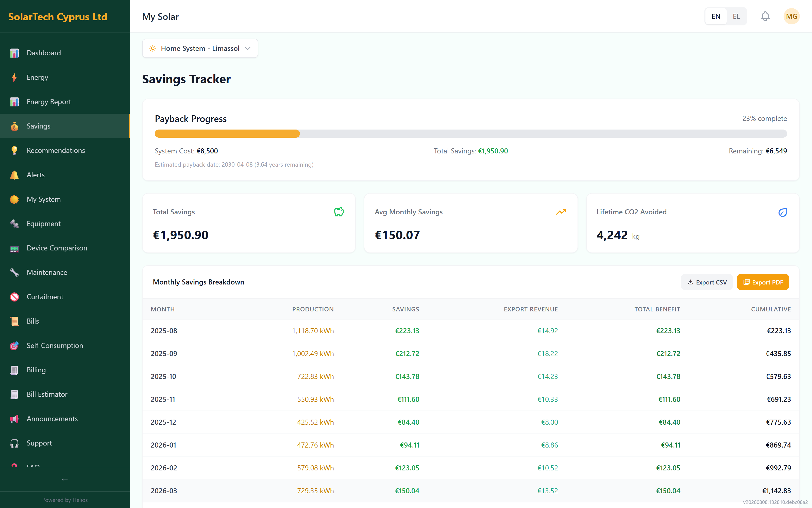Click savings value €143.78 in 2025-10 row
The image size is (812, 508).
pos(407,377)
